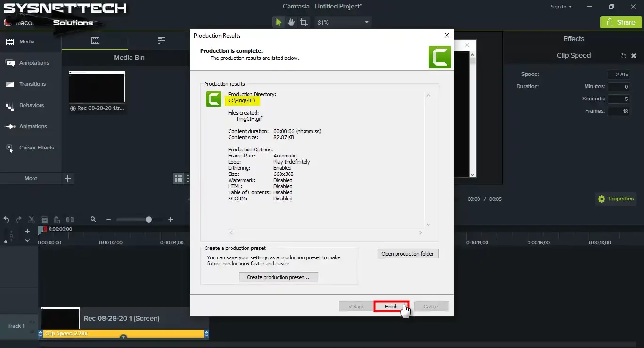Click timeline zoom in plus icon

(171, 219)
